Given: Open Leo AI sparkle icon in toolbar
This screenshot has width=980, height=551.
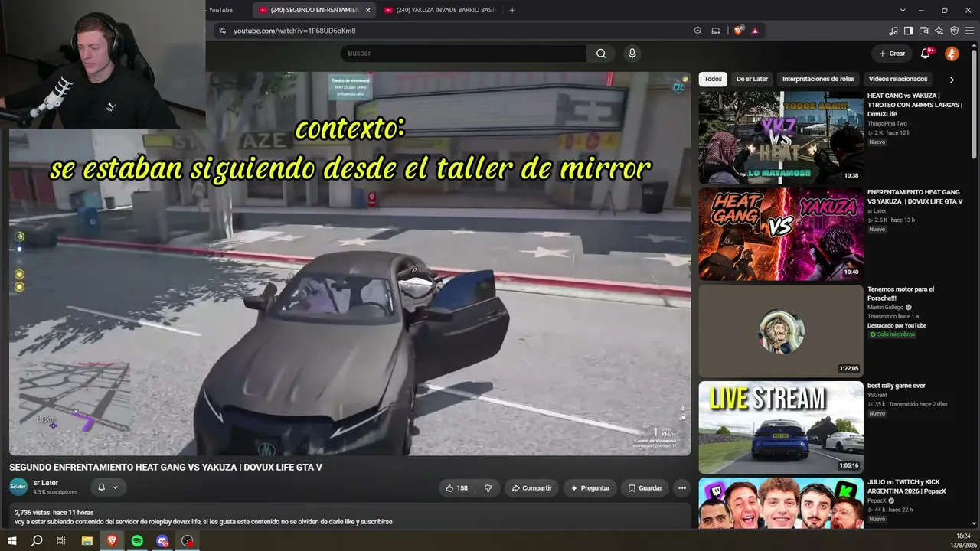Looking at the screenshot, I should pyautogui.click(x=939, y=31).
